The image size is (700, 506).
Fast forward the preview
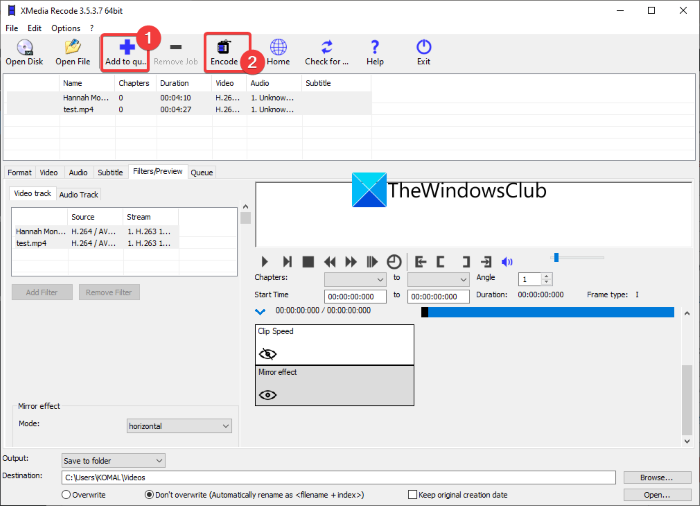(x=351, y=262)
